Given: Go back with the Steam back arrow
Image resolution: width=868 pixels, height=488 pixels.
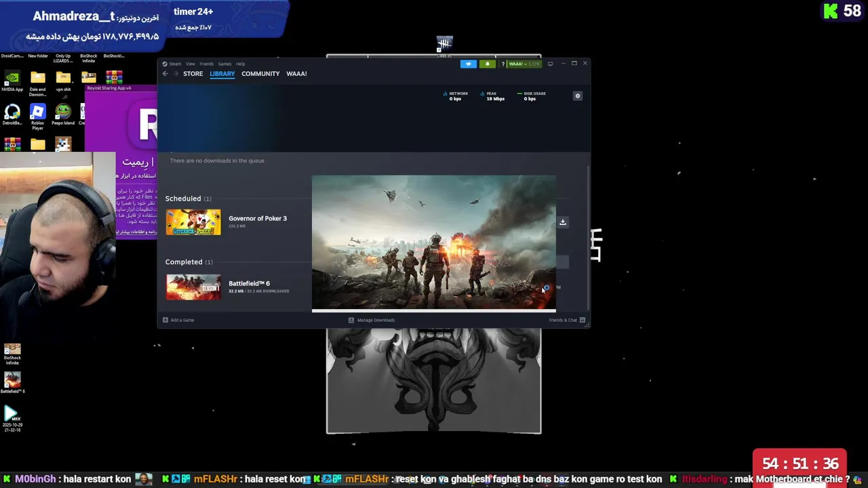Looking at the screenshot, I should click(x=165, y=74).
